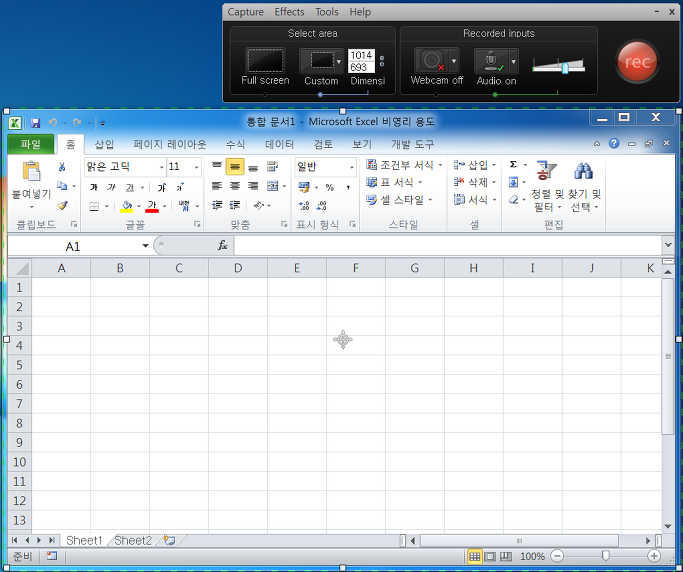The image size is (683, 572).
Task: Align text to top of cell
Action: pyautogui.click(x=216, y=166)
